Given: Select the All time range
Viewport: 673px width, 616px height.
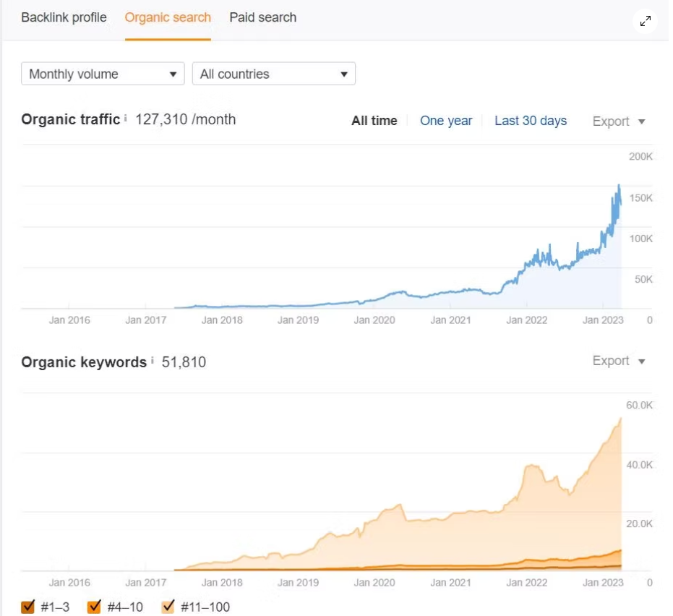Looking at the screenshot, I should pos(374,121).
